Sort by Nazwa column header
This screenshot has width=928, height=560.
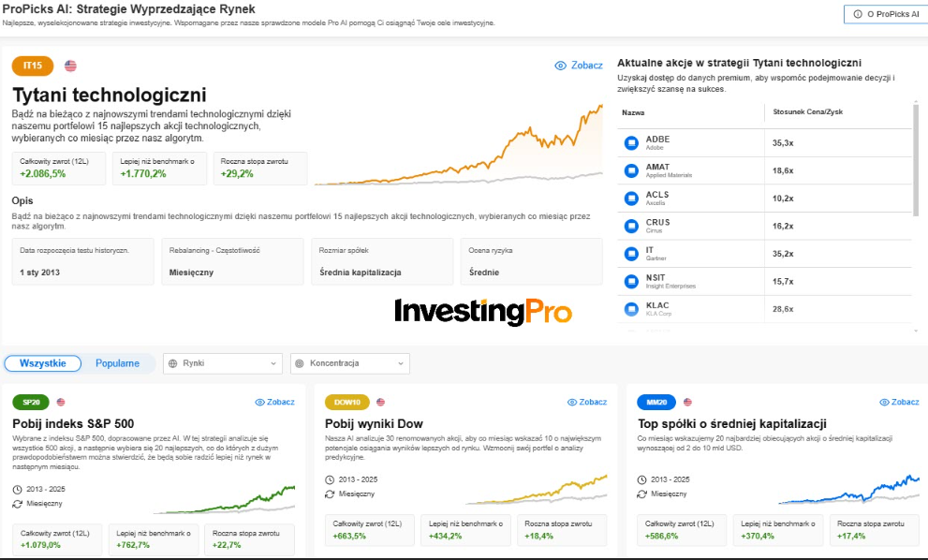point(633,112)
